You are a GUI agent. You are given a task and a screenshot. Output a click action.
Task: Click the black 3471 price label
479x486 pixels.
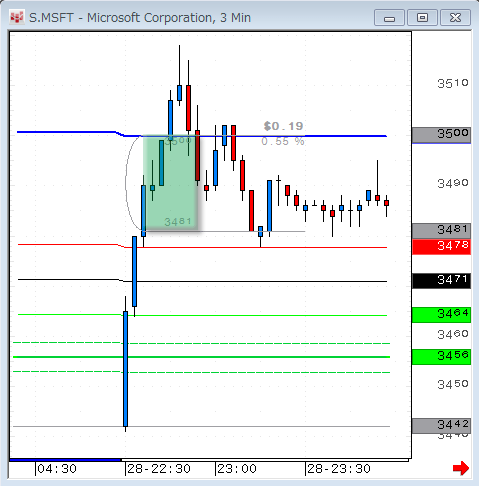[x=441, y=281]
